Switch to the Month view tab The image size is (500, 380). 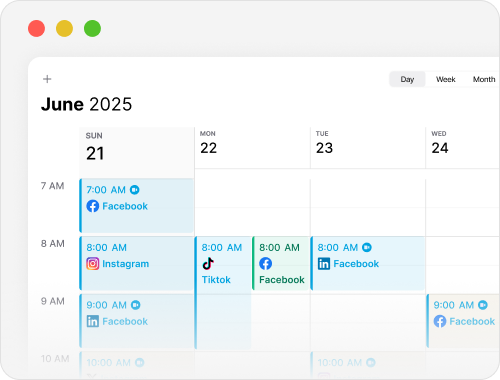click(484, 79)
